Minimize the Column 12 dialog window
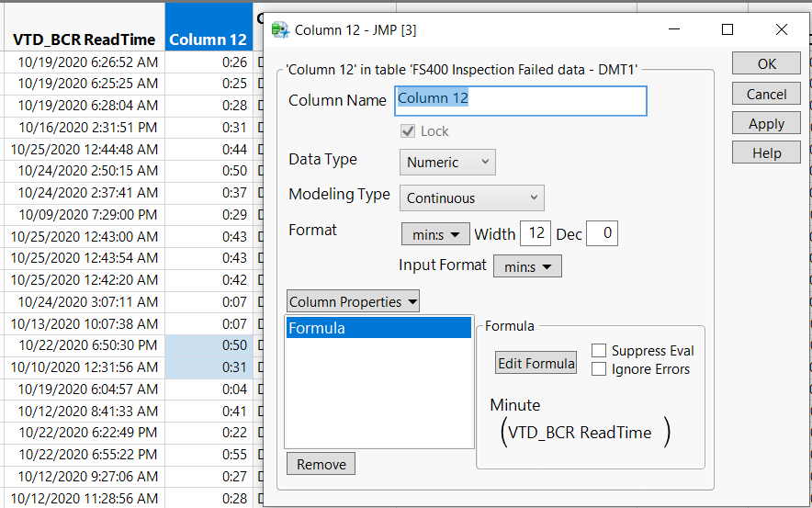Viewport: 812px width, 508px height. (673, 29)
